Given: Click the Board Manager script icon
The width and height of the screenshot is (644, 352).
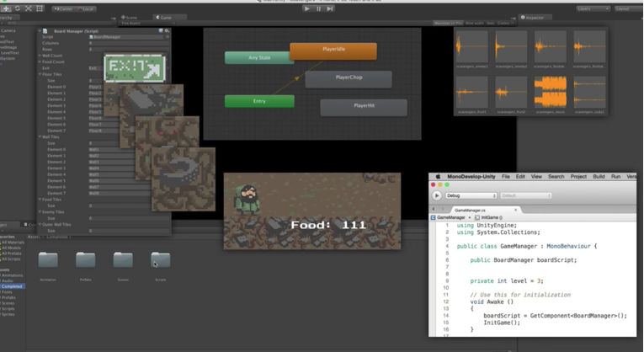Looking at the screenshot, I should click(45, 31).
